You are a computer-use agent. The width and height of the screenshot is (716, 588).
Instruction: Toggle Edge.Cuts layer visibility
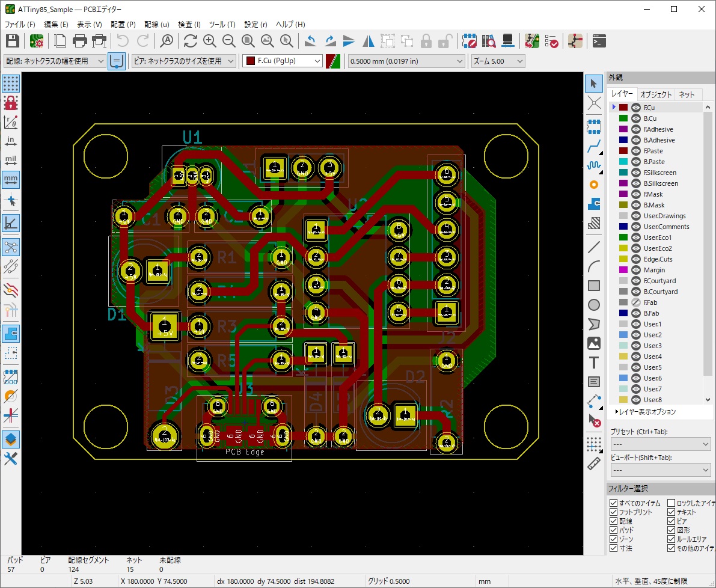pyautogui.click(x=636, y=259)
